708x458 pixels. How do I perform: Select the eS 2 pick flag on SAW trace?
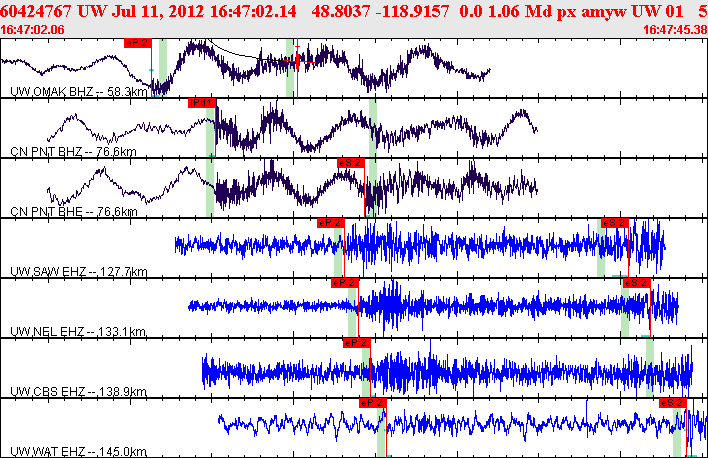click(x=615, y=223)
